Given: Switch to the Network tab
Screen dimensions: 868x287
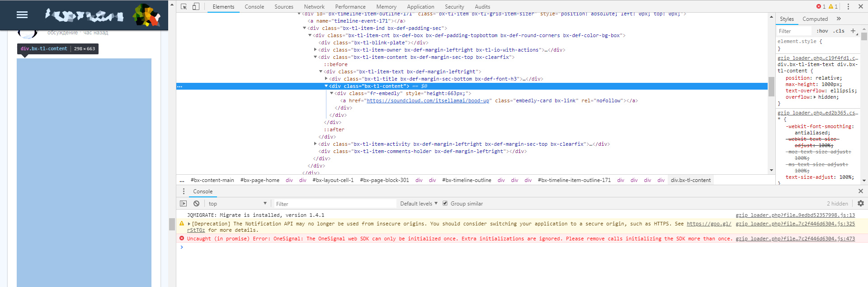Looking at the screenshot, I should (314, 7).
